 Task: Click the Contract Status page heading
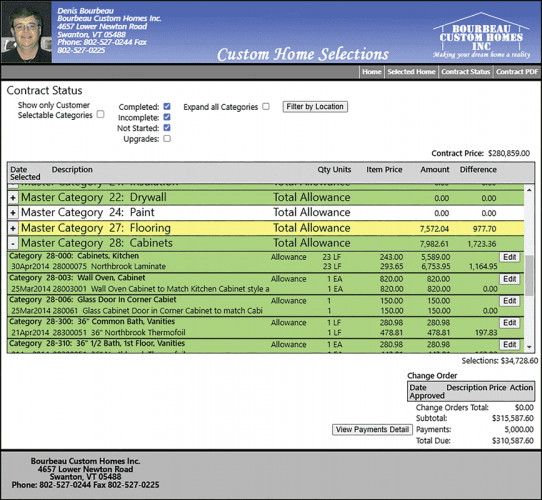[x=44, y=91]
